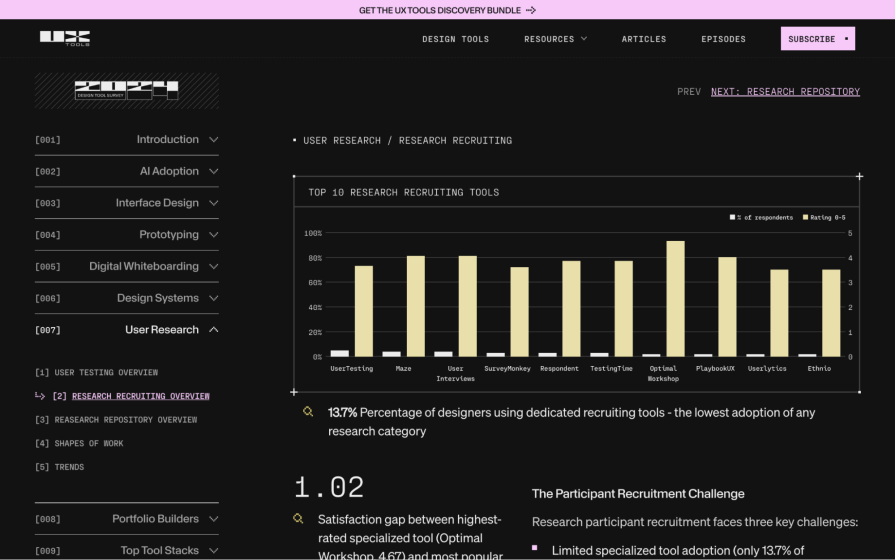Follow the Next: Research Repository link
Screen dimensions: 895x560
[785, 92]
